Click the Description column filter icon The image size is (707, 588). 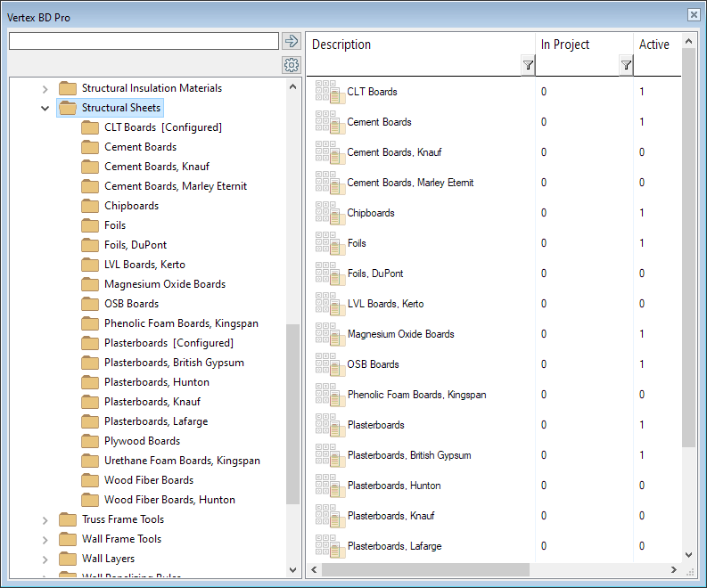tap(527, 65)
